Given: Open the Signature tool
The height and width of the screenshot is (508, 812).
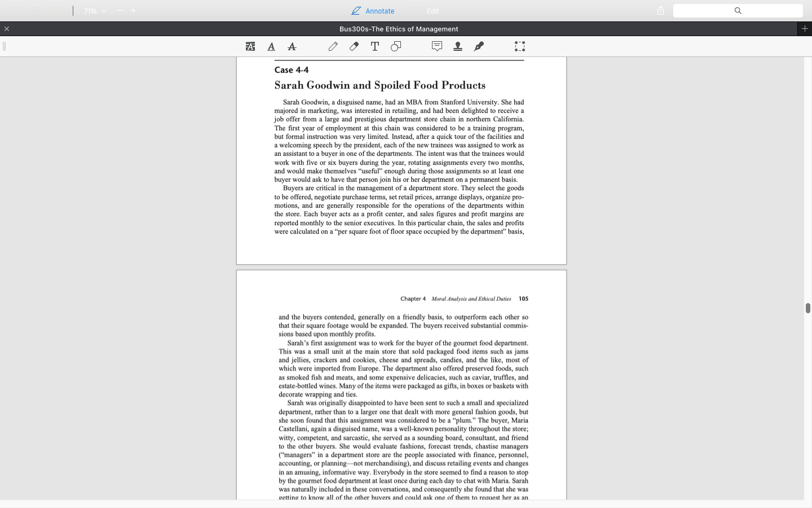Looking at the screenshot, I should tap(479, 46).
